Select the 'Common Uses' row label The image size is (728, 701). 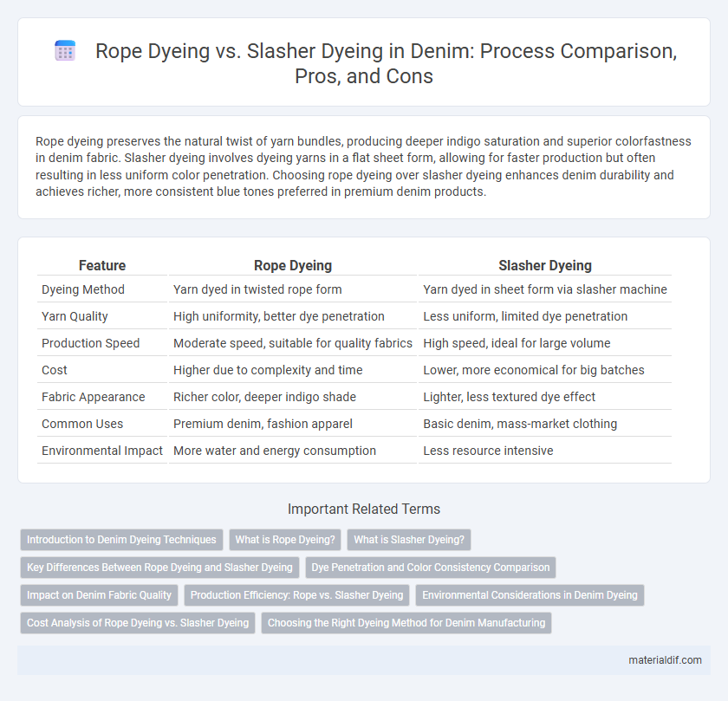(x=82, y=425)
